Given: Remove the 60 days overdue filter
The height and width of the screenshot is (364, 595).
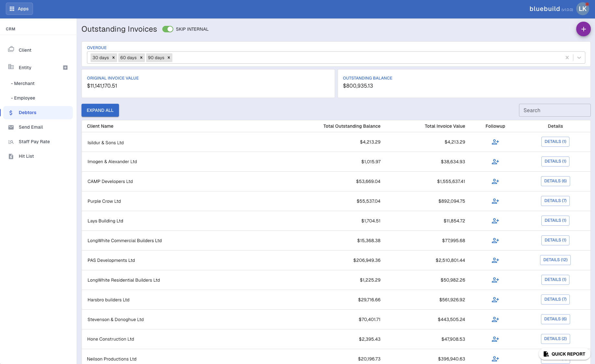Looking at the screenshot, I should click(141, 58).
